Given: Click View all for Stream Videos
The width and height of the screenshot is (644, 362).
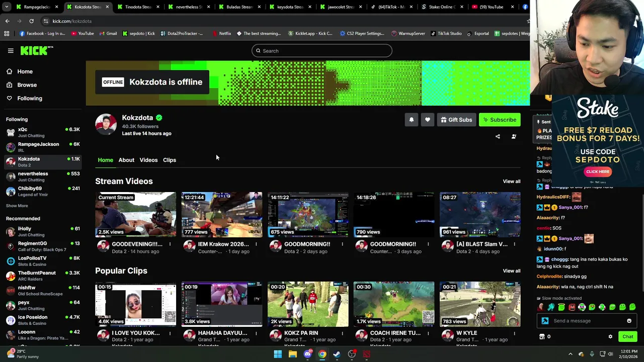Looking at the screenshot, I should [x=512, y=182].
